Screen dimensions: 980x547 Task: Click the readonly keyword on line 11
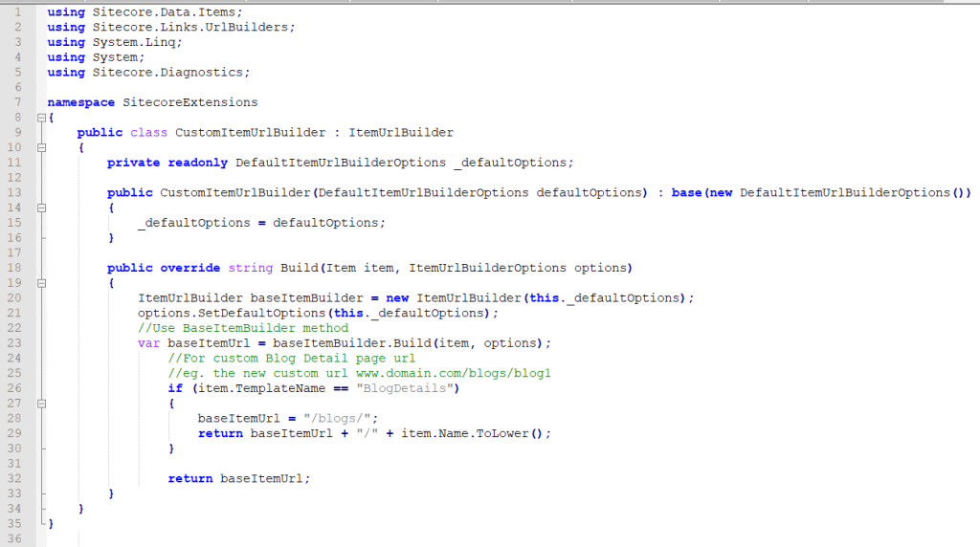point(197,163)
